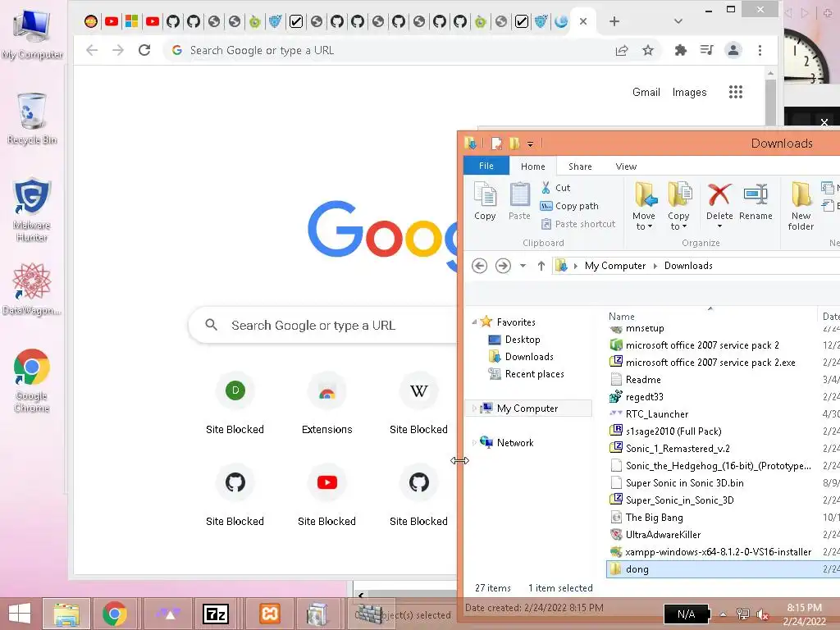Go back in Explorer navigation

(x=479, y=266)
